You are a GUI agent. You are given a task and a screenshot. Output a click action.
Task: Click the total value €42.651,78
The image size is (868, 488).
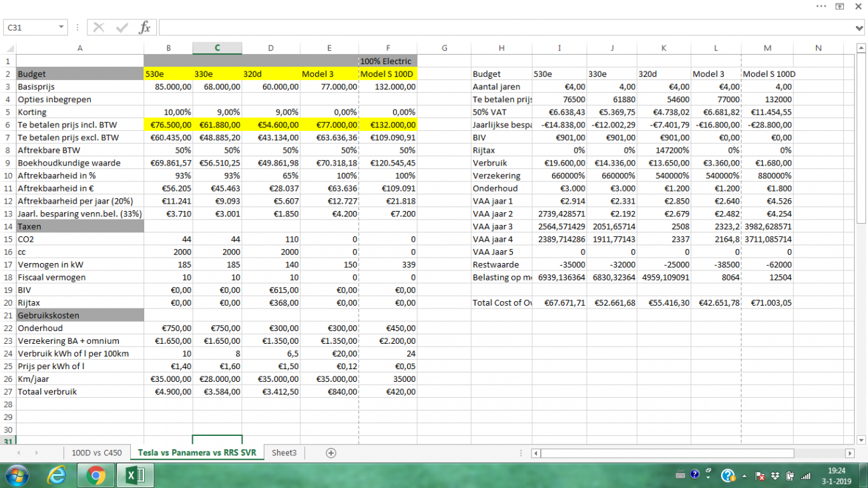click(x=716, y=302)
